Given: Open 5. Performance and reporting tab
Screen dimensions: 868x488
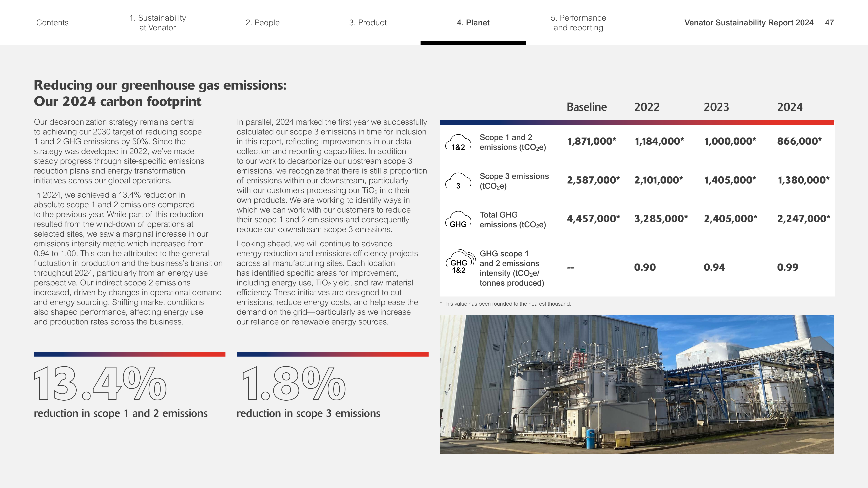Looking at the screenshot, I should click(578, 23).
